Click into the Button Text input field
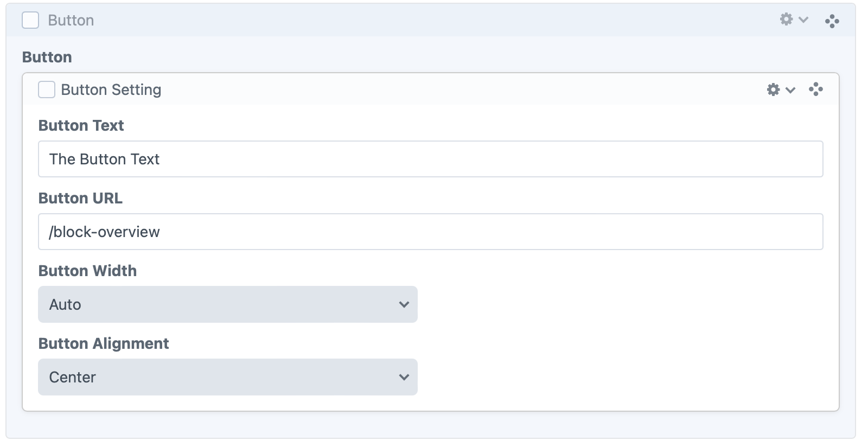Screen dimensions: 868x447 430,159
